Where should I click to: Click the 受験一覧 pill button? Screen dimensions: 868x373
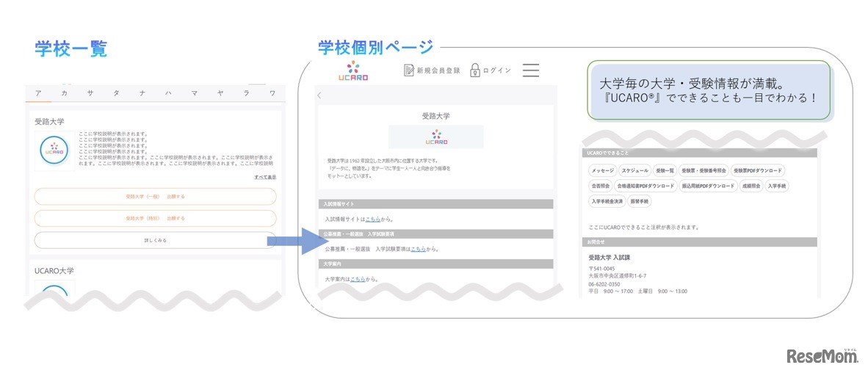pyautogui.click(x=665, y=171)
